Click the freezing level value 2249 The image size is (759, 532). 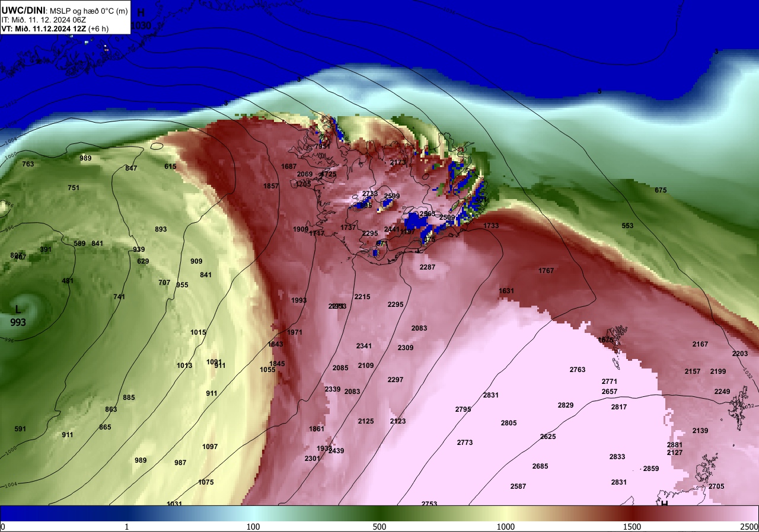click(x=722, y=392)
